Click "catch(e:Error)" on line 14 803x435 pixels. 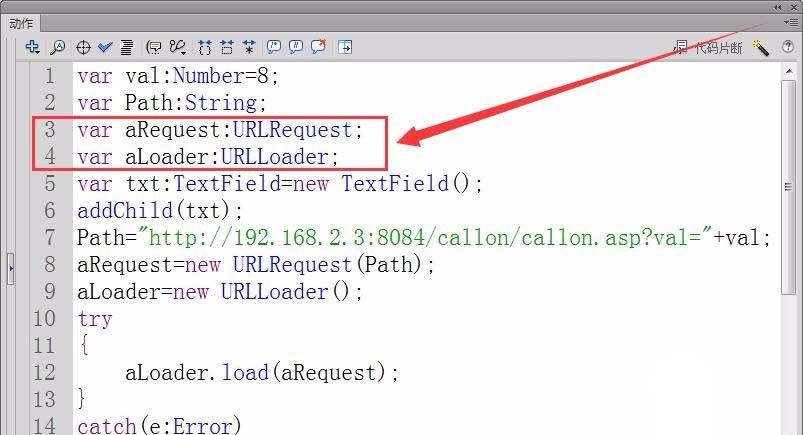tap(159, 425)
